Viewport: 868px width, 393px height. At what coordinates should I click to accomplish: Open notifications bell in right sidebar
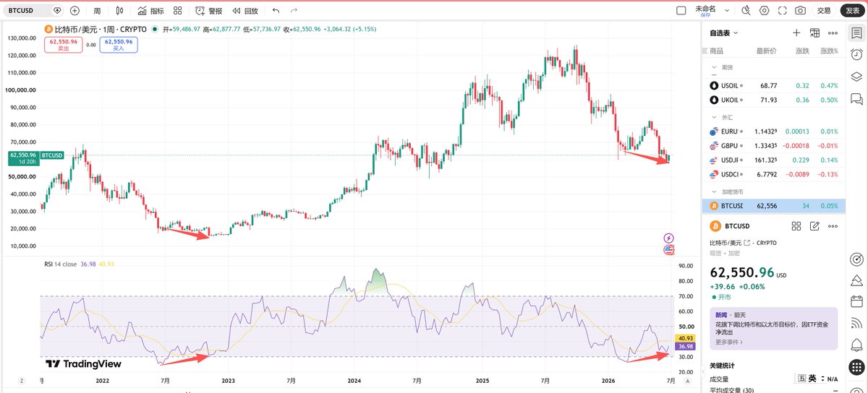coord(856,345)
